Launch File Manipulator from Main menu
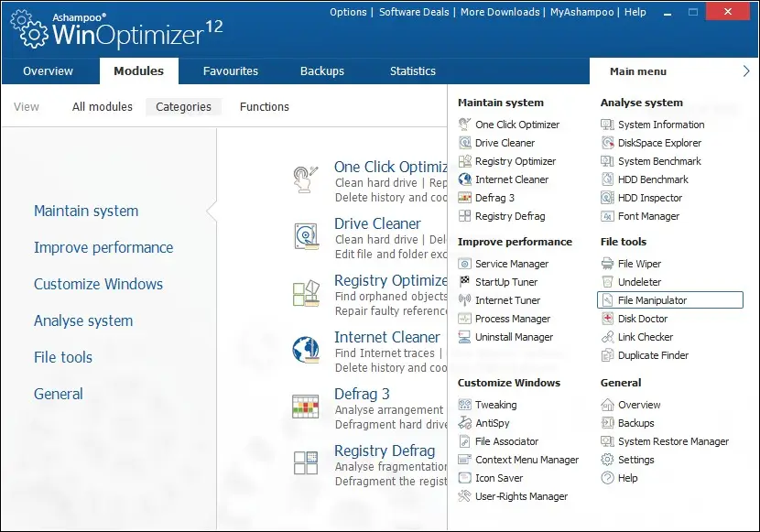The width and height of the screenshot is (760, 532). click(x=670, y=300)
